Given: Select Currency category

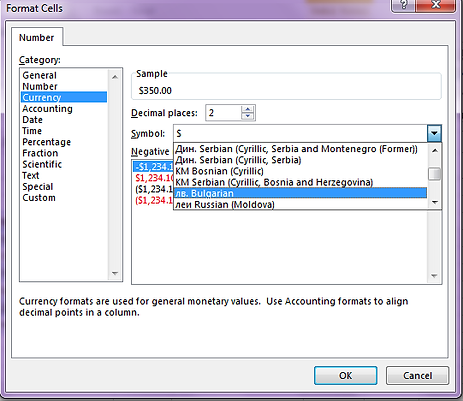Looking at the screenshot, I should click(64, 97).
